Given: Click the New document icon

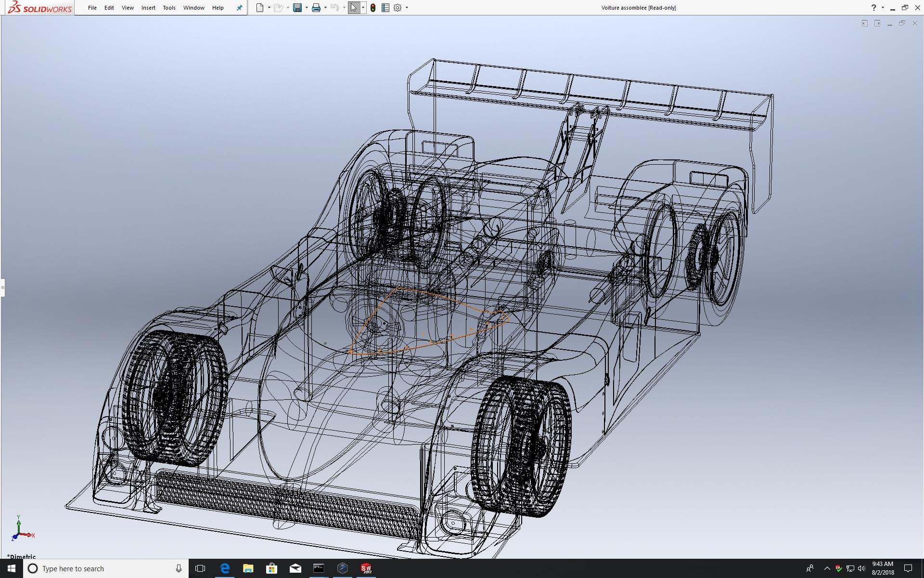Looking at the screenshot, I should coord(260,8).
